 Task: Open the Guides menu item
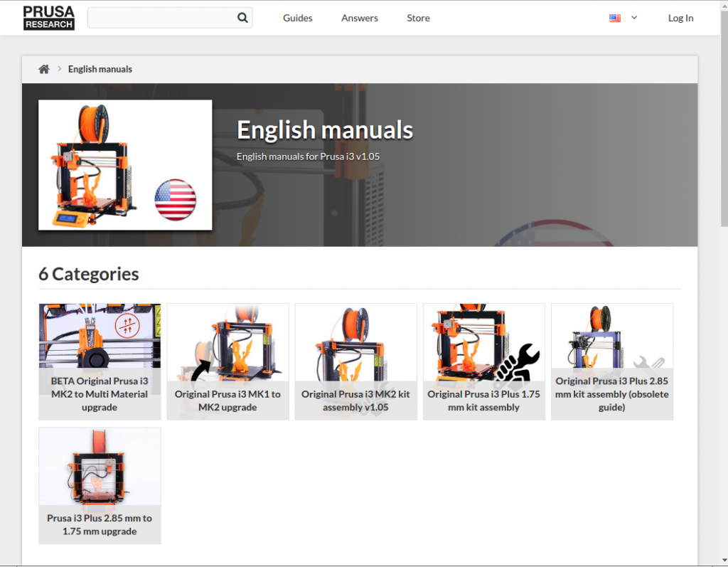tap(298, 18)
